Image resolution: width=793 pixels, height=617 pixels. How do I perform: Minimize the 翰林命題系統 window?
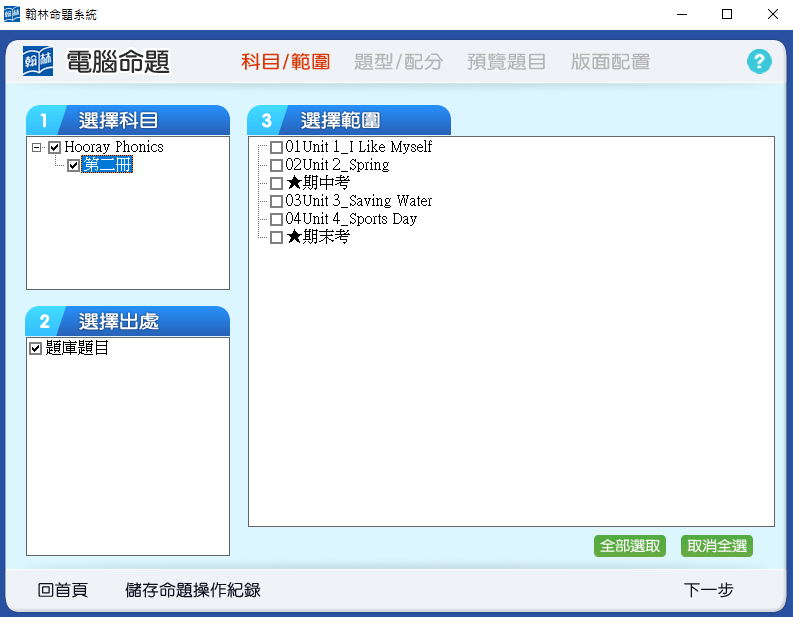[x=682, y=14]
